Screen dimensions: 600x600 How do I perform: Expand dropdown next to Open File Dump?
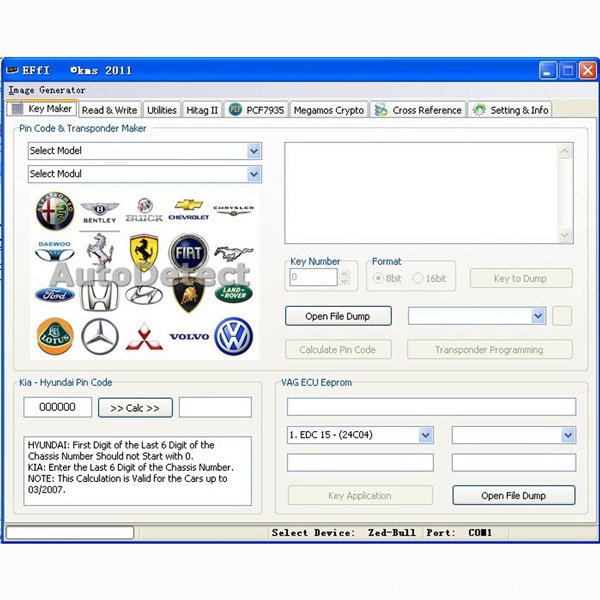pos(538,316)
